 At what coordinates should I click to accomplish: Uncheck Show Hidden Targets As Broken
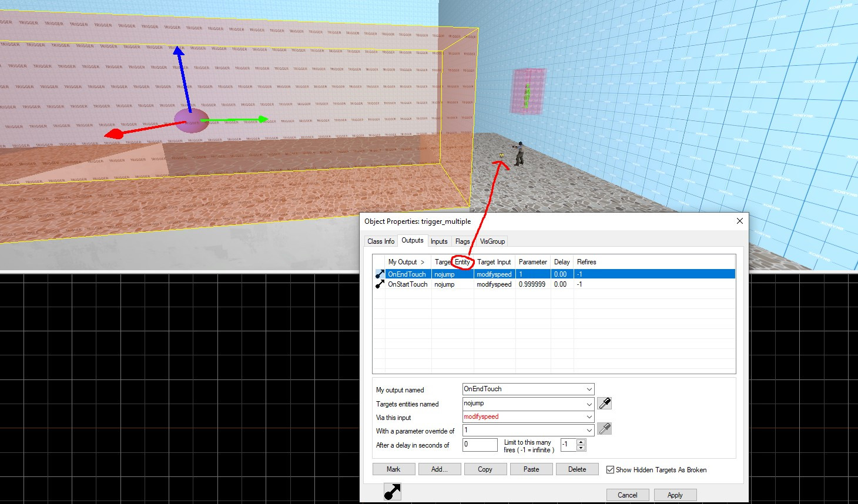(x=610, y=469)
